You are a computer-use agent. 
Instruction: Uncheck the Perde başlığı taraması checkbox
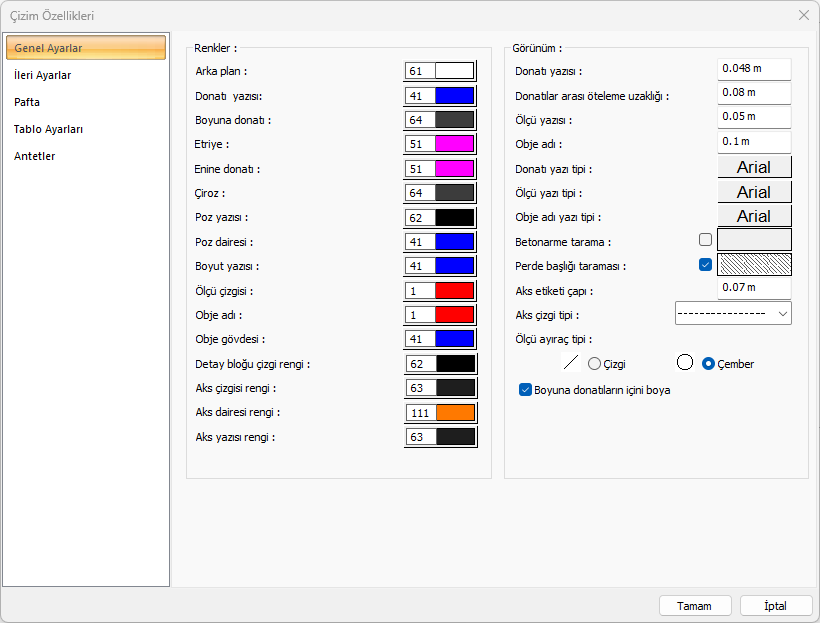coord(706,265)
